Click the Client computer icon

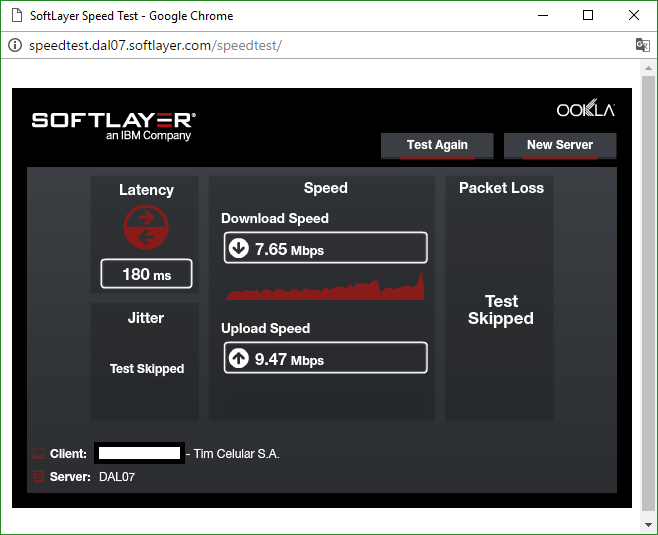(39, 454)
